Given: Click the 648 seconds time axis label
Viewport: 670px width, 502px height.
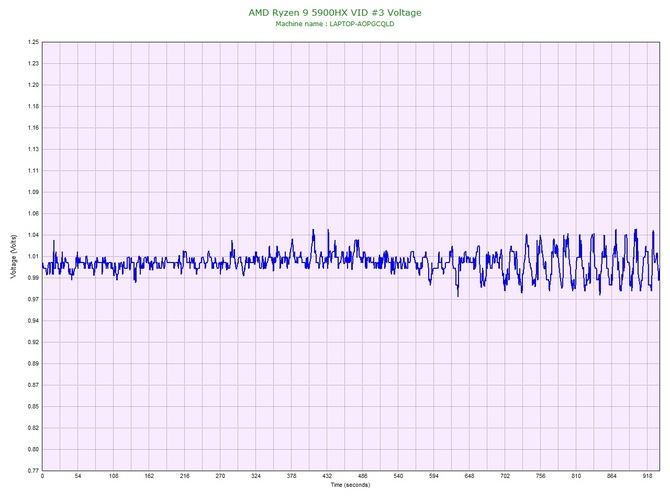Looking at the screenshot, I should [x=469, y=476].
